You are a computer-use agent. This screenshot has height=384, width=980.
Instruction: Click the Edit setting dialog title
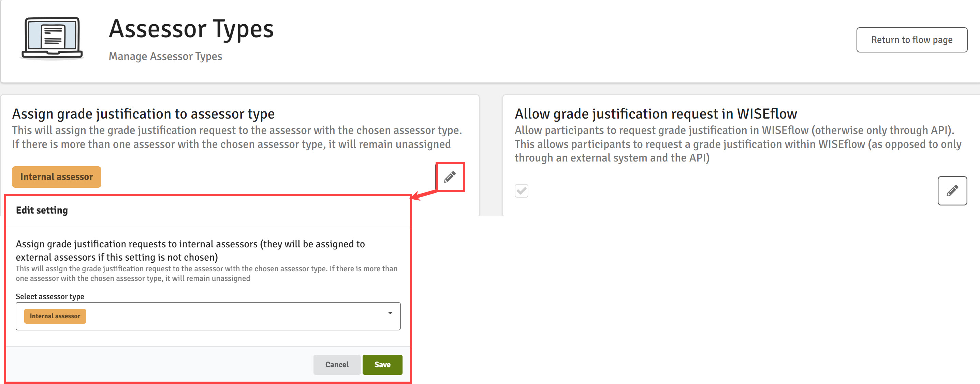point(42,210)
